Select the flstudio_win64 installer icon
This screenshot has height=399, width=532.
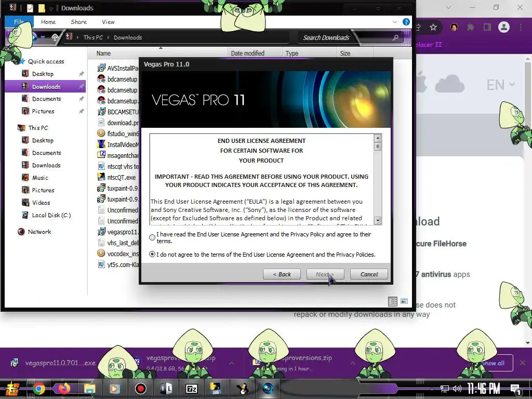101,133
